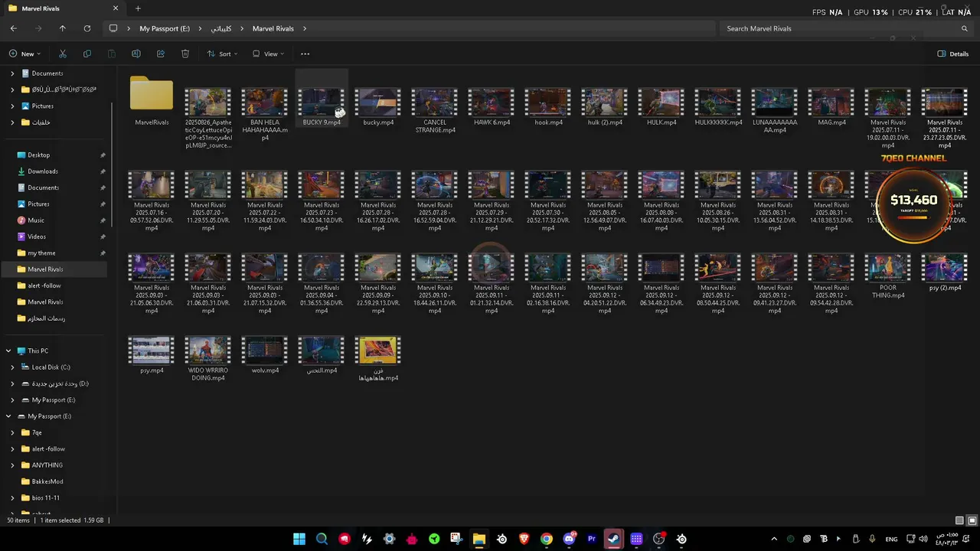Click the taskbar clock and date
The height and width of the screenshot is (551, 980).
tap(946, 539)
